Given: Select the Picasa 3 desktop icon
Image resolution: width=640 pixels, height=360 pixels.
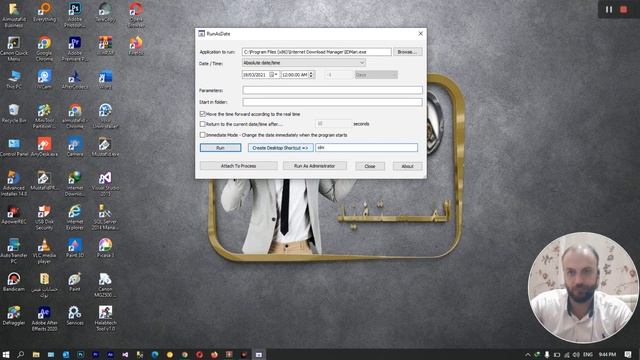Looking at the screenshot, I should pyautogui.click(x=105, y=248).
